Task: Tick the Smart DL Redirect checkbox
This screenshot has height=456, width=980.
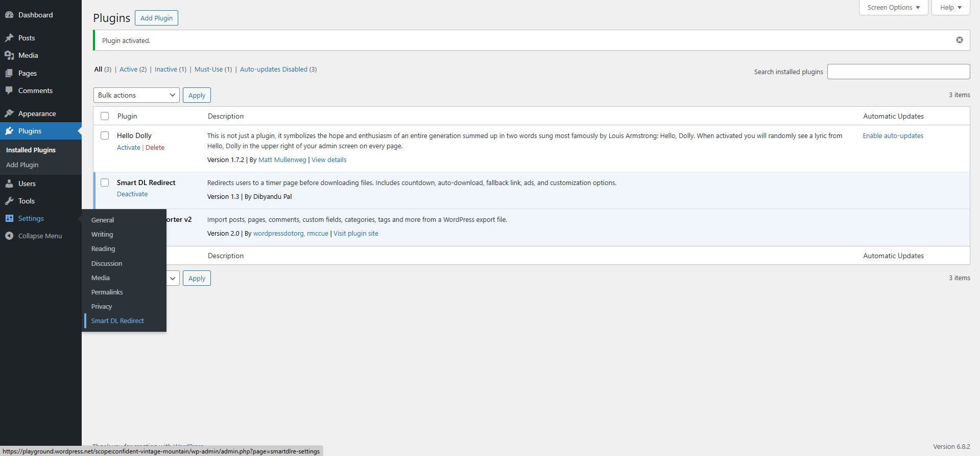Action: (105, 183)
